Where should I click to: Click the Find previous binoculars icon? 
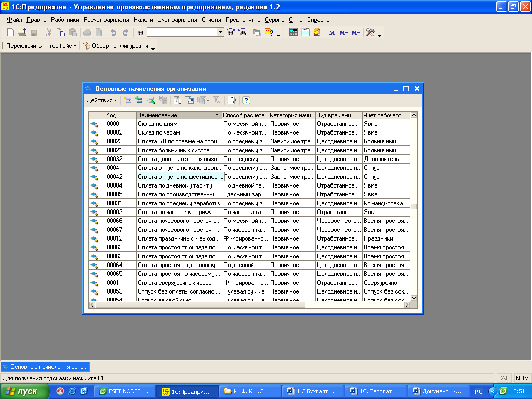(x=243, y=32)
